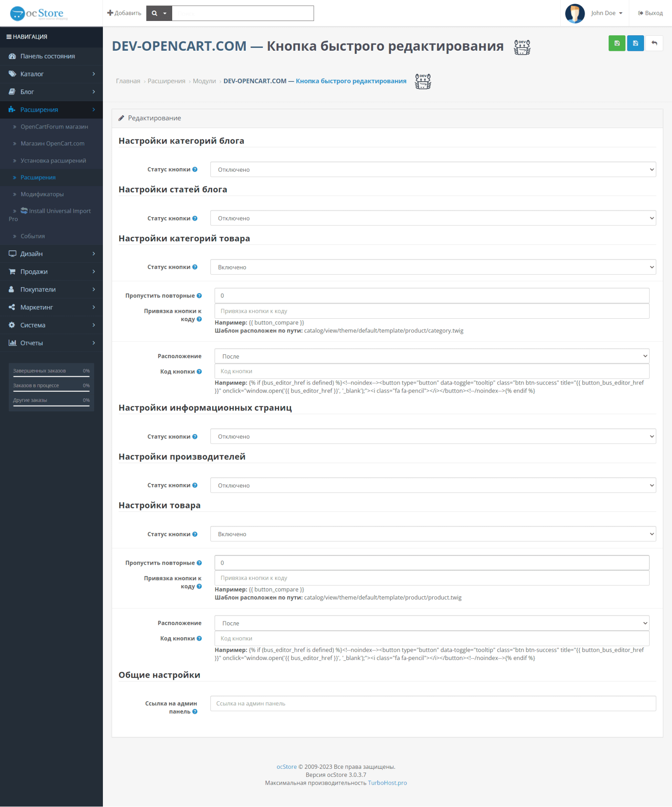Click help icon for product category Код кнопки
The image size is (672, 807).
[x=199, y=372]
